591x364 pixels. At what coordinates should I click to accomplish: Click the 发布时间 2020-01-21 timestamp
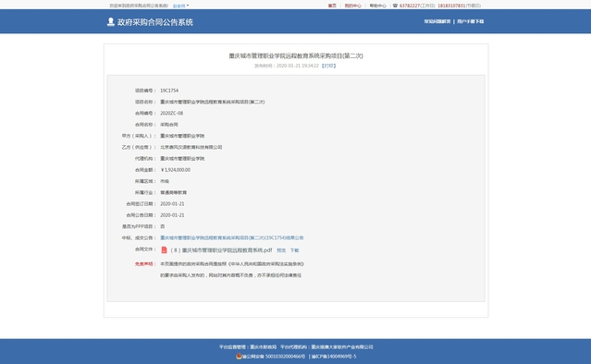coord(287,66)
